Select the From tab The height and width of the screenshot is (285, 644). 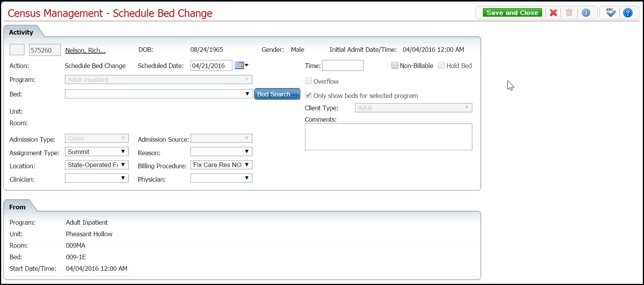tap(17, 207)
